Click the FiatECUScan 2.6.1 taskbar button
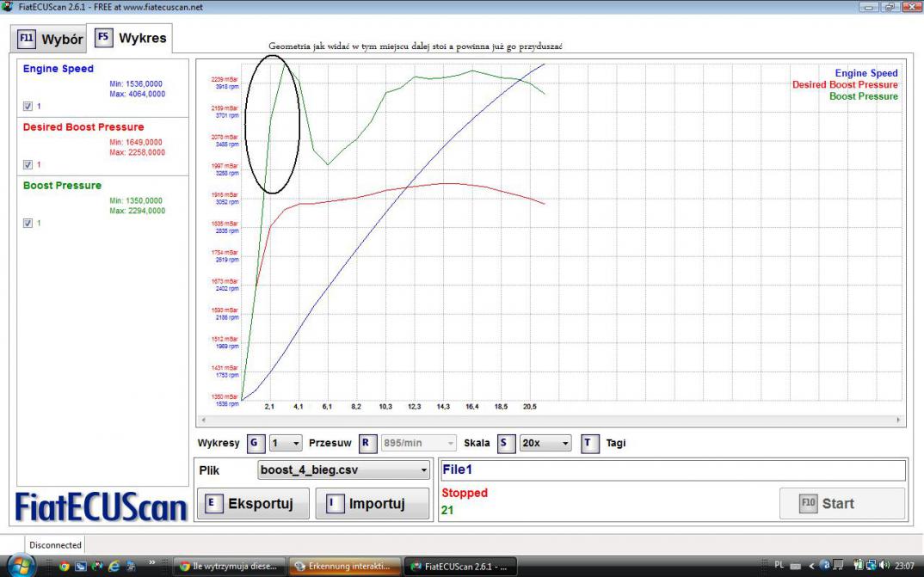 461,567
